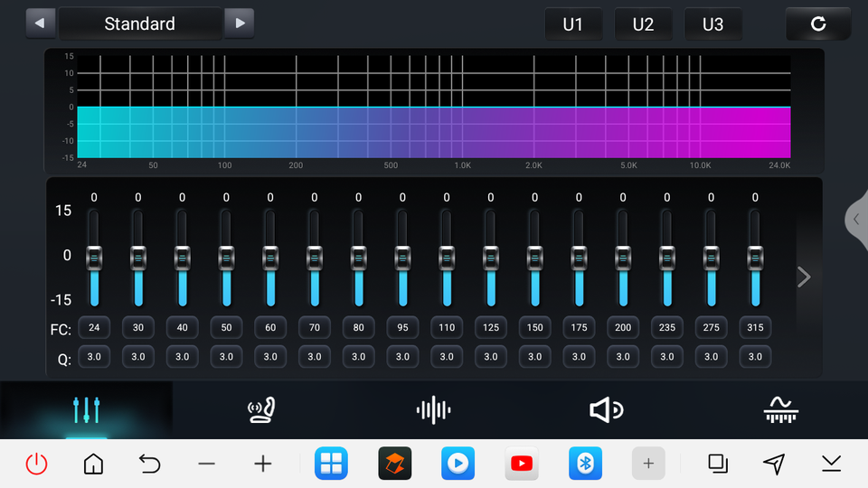
Task: Click the 24 Hz band gain slider
Action: point(94,258)
